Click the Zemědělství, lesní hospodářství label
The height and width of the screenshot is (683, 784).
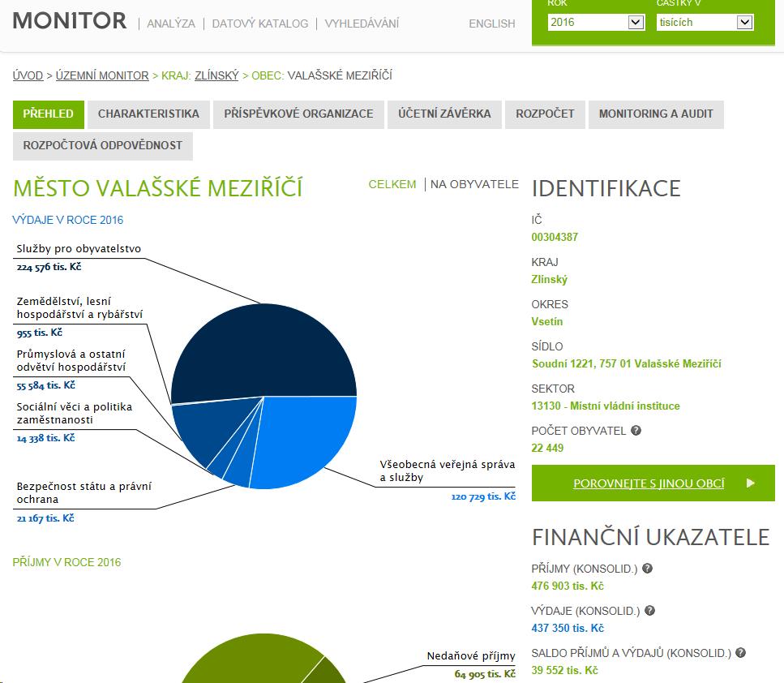(79, 307)
